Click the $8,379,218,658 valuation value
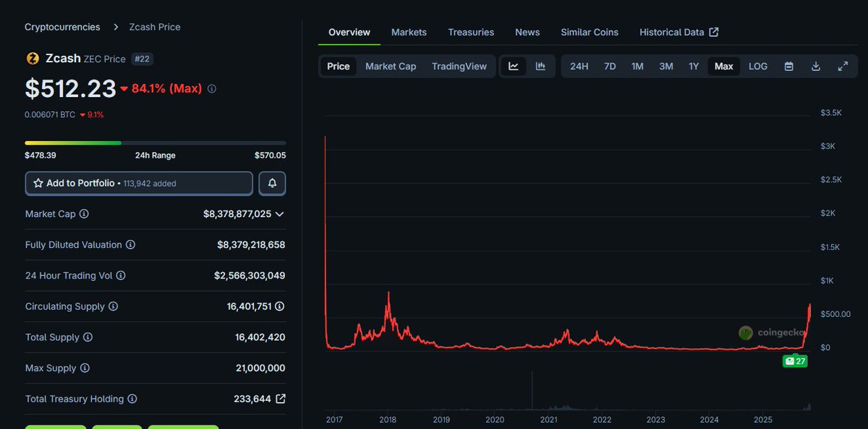The image size is (868, 429). click(x=251, y=245)
